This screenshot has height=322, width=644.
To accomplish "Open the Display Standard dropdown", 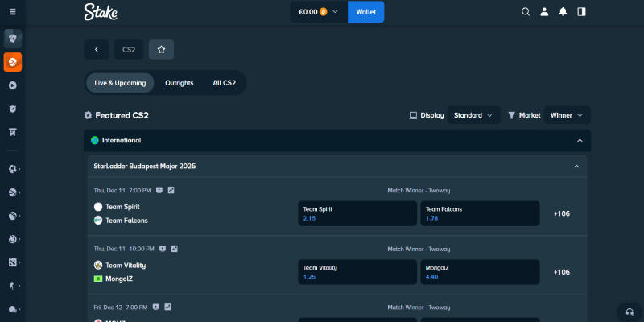I will (473, 115).
